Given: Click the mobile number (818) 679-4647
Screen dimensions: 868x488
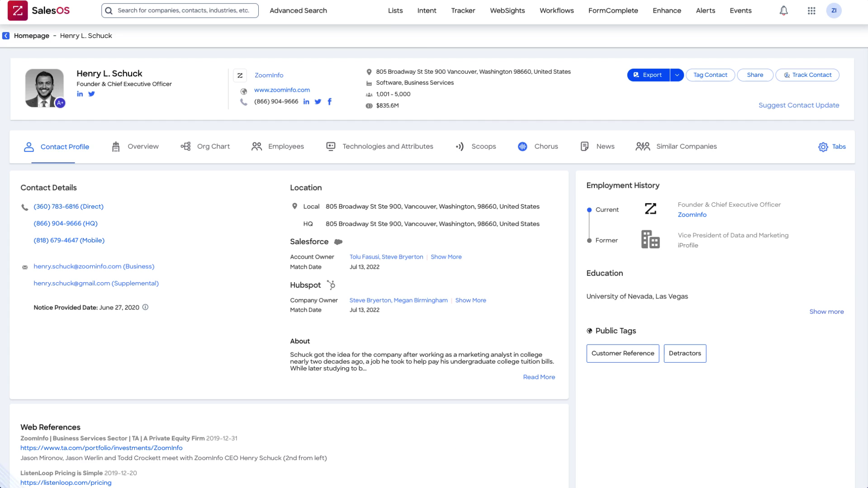Looking at the screenshot, I should click(69, 241).
